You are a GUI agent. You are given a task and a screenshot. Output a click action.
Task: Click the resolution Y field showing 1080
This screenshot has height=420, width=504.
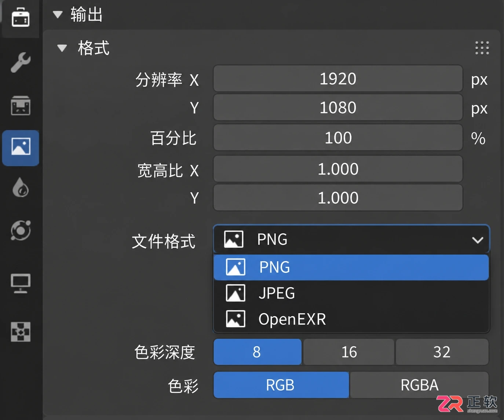338,107
